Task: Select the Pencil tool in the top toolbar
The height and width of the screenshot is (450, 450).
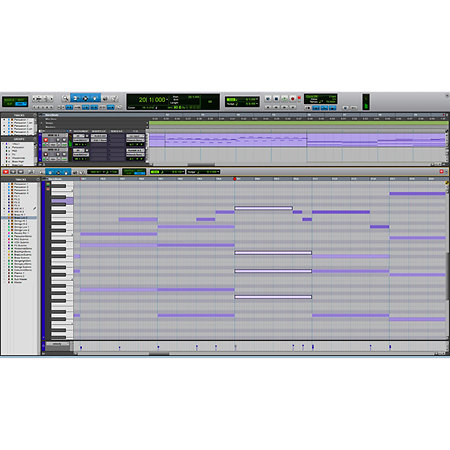Action: [x=114, y=98]
